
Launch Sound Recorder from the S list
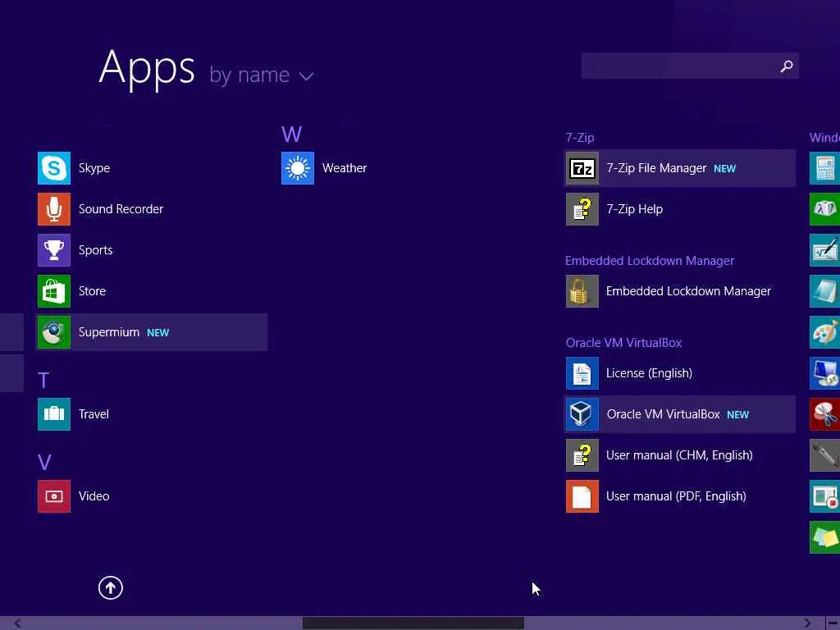coord(151,209)
